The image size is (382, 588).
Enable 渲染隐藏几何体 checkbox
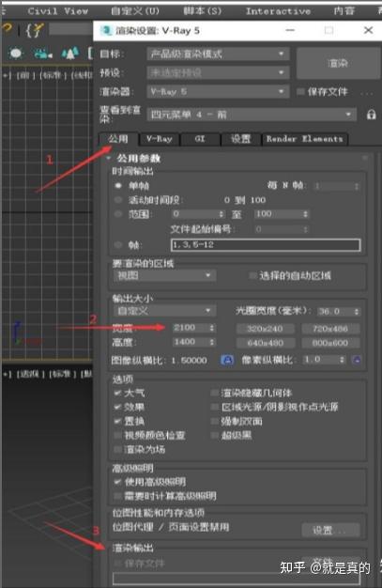(x=214, y=393)
